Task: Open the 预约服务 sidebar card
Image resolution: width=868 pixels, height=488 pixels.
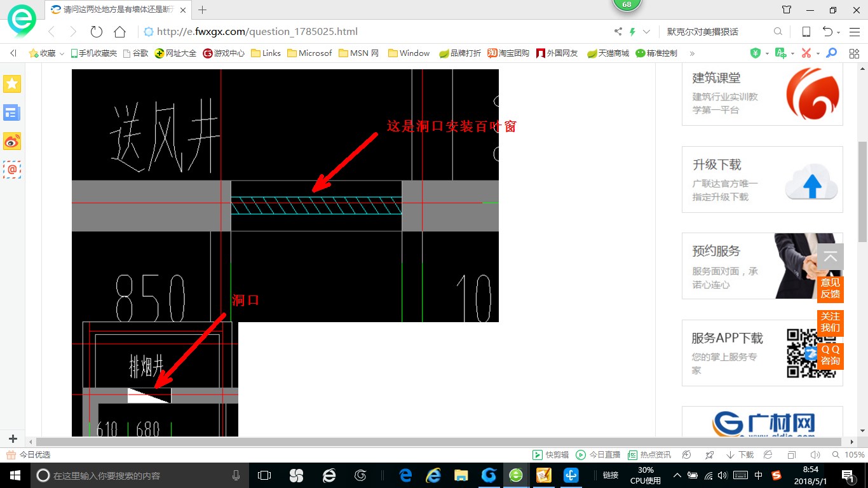Action: (x=763, y=266)
